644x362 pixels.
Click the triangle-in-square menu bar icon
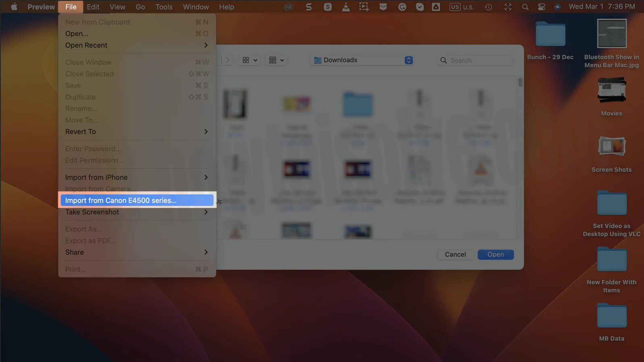[436, 7]
